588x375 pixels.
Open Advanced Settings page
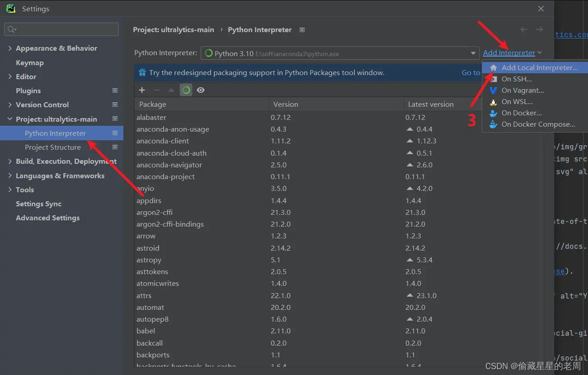(x=47, y=218)
